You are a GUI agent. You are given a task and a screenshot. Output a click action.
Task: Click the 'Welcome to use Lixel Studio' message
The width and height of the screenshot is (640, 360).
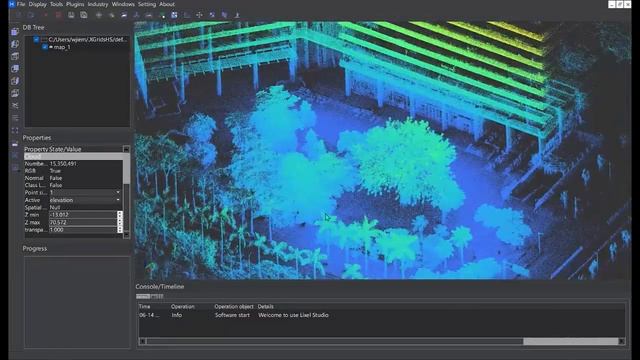pos(293,315)
